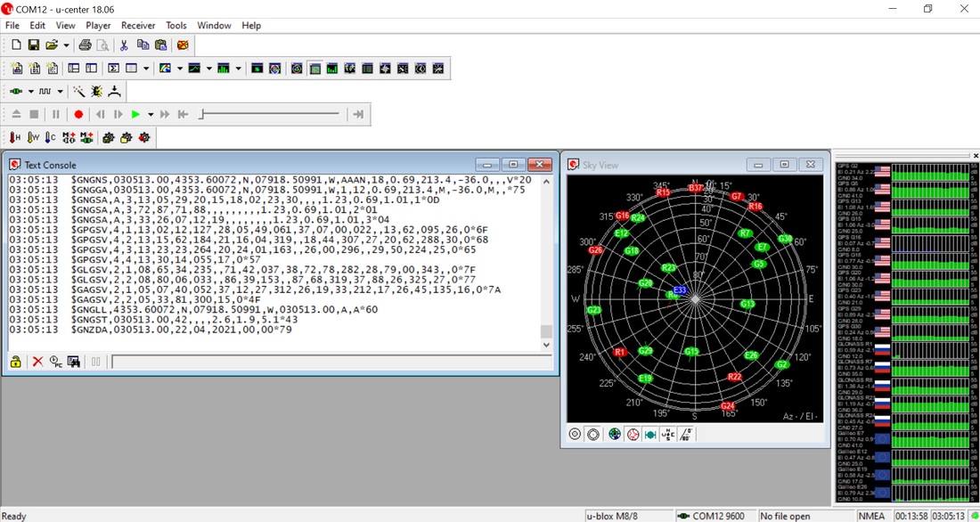Click the debug bug icon
This screenshot has width=980, height=522.
[97, 91]
